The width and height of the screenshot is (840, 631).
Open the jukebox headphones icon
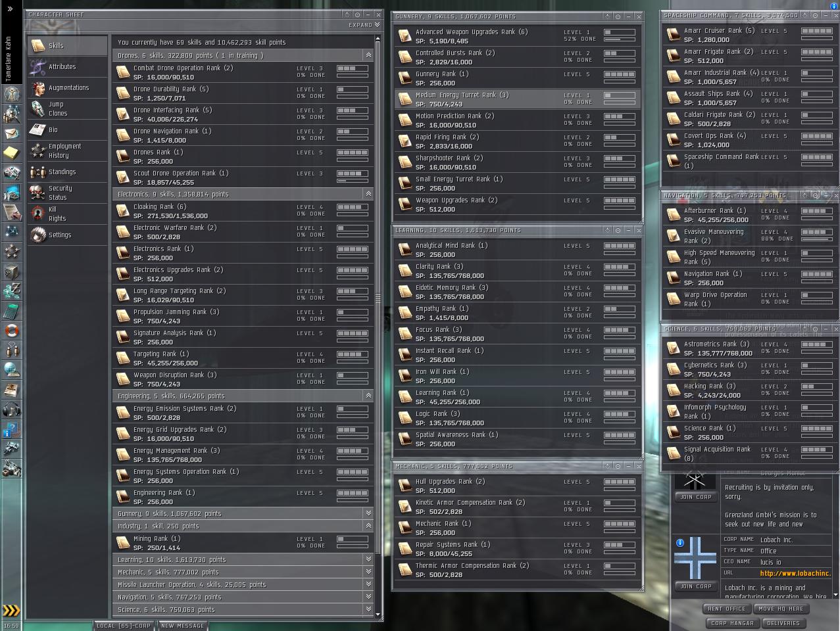11,409
